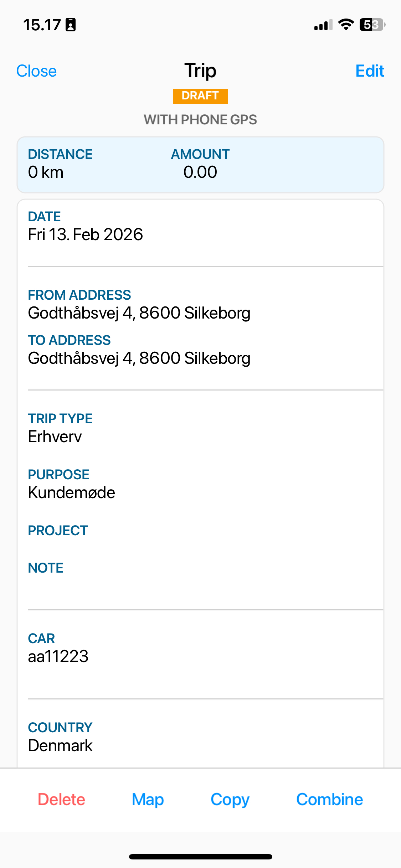
Task: Combine this trip with another
Action: (x=329, y=799)
